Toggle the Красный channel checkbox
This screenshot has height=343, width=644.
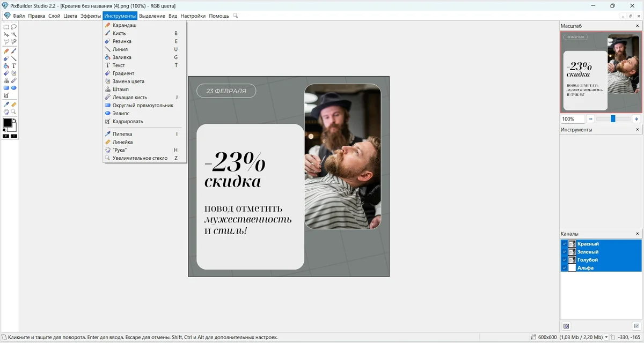pyautogui.click(x=564, y=244)
